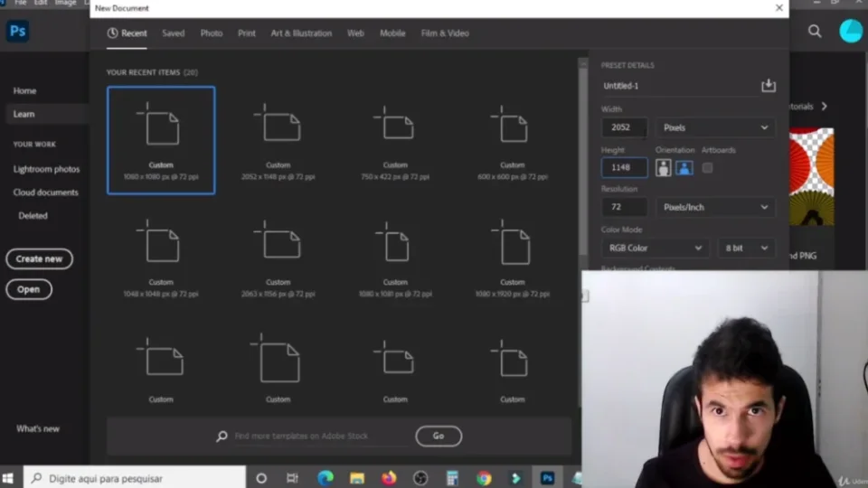
Task: Click the Go button for Adobe Stock
Action: 439,436
